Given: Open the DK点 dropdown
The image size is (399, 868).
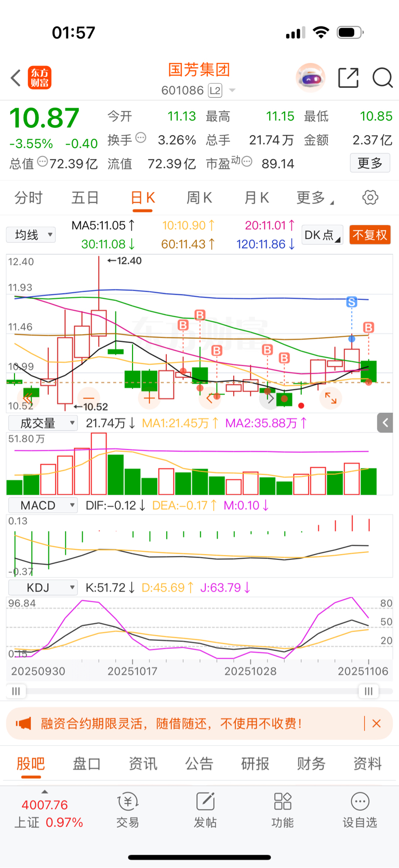Looking at the screenshot, I should pos(322,235).
